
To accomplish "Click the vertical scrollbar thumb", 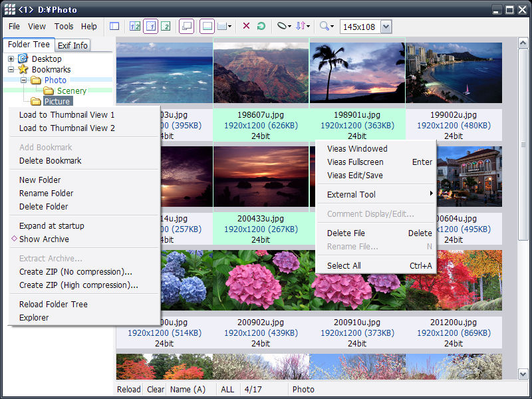I will pyautogui.click(x=523, y=145).
